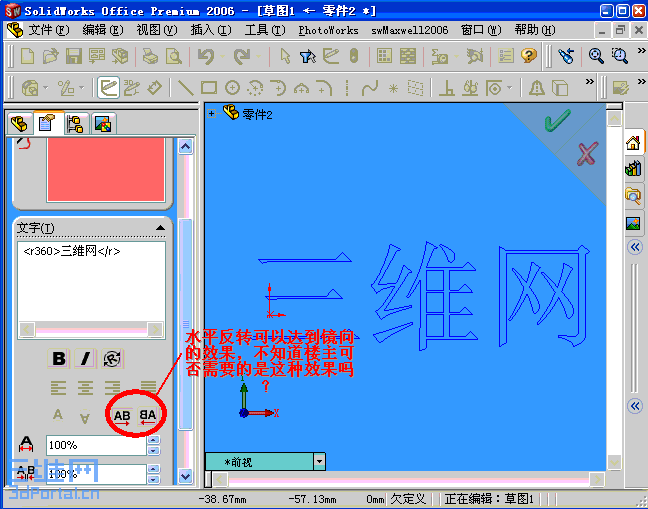The image size is (648, 509).
Task: Expand more standard toolbar buttons chevron
Action: (641, 50)
